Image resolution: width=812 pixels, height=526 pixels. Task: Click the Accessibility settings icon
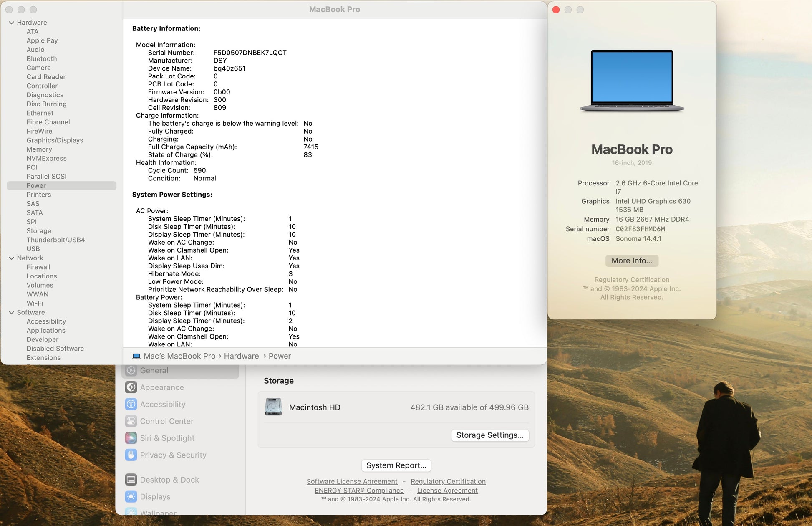pyautogui.click(x=131, y=404)
